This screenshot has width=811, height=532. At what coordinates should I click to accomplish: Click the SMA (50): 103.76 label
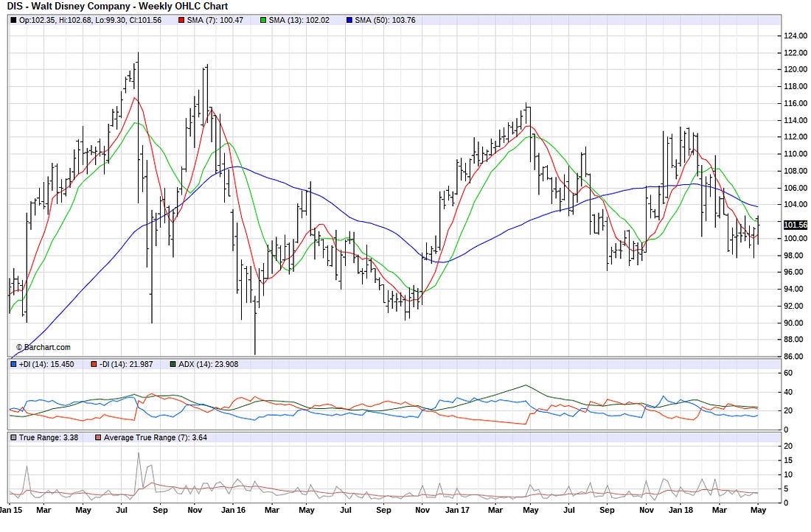(385, 20)
